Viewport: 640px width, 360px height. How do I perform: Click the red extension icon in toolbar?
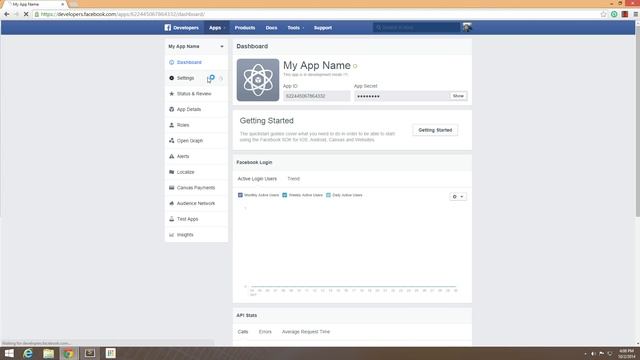(625, 14)
